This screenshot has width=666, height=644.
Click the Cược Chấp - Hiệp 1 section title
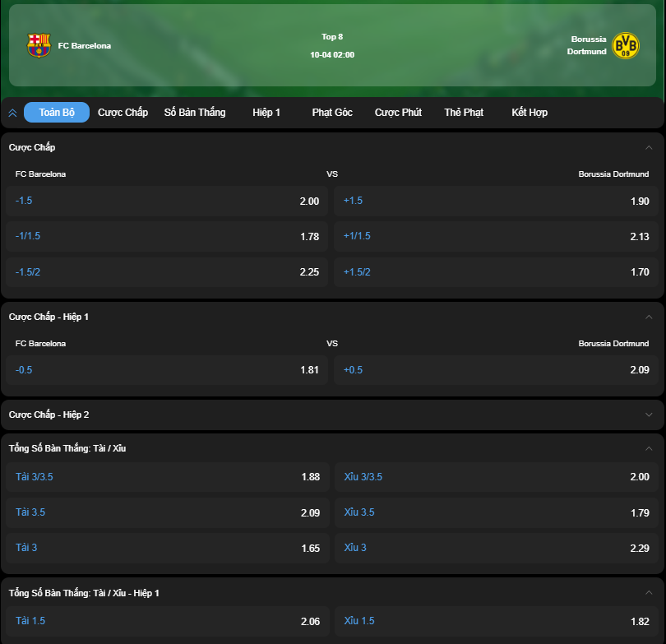click(x=49, y=317)
